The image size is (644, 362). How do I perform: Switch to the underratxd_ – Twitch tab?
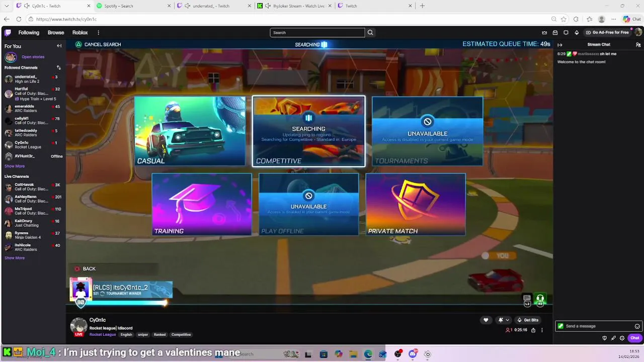(215, 6)
